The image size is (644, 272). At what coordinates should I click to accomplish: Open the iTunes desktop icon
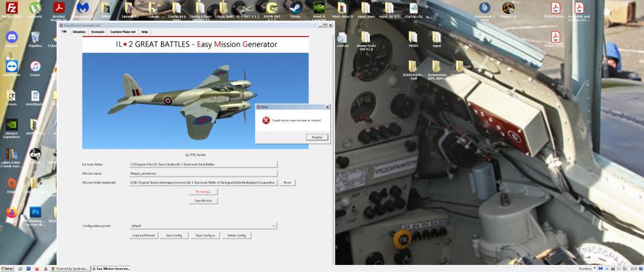(x=35, y=66)
